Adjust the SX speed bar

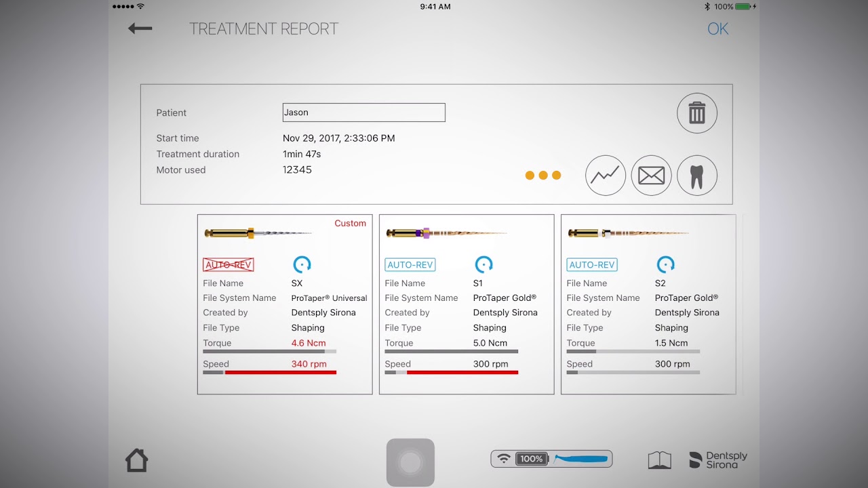pos(269,372)
